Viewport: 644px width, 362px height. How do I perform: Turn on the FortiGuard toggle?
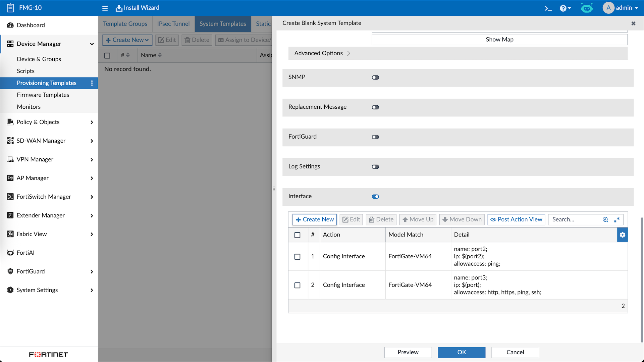click(375, 137)
